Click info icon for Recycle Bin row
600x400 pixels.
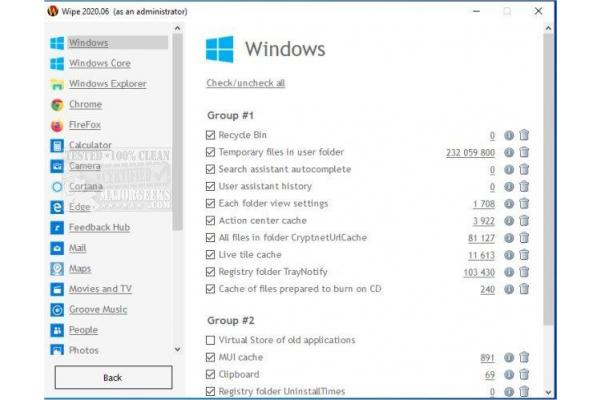pyautogui.click(x=509, y=135)
